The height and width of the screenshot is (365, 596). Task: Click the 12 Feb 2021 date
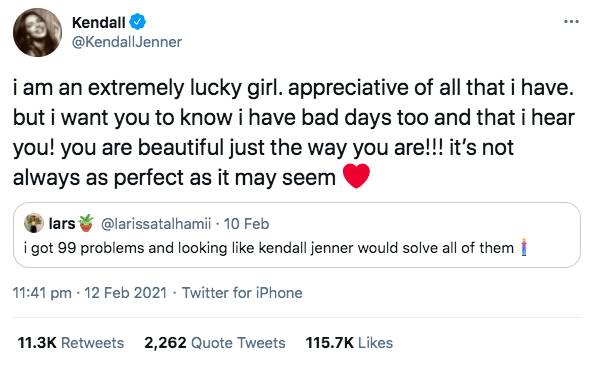pos(125,293)
